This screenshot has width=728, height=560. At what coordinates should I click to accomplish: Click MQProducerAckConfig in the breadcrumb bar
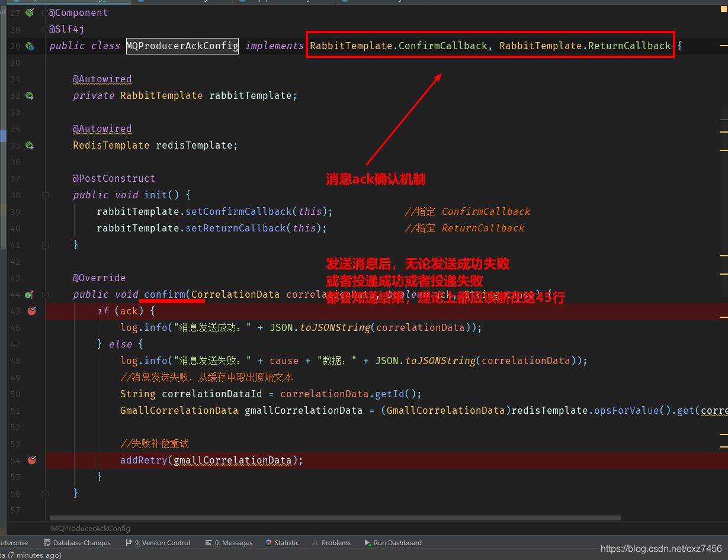(91, 528)
